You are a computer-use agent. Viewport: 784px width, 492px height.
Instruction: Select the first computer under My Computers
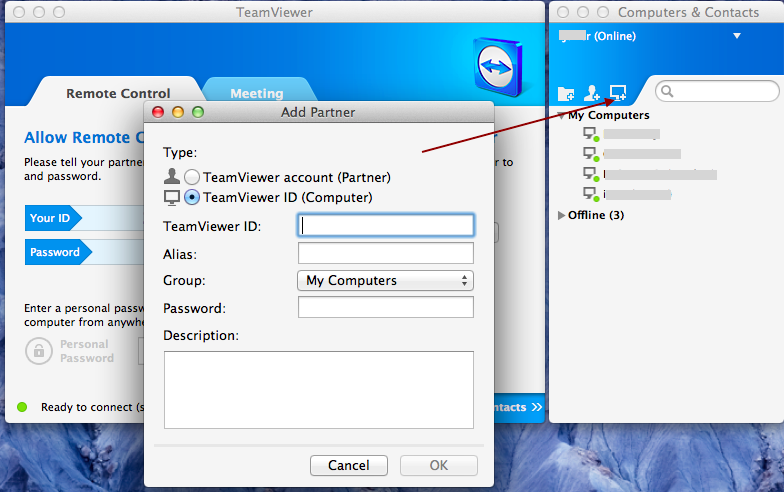[621, 134]
